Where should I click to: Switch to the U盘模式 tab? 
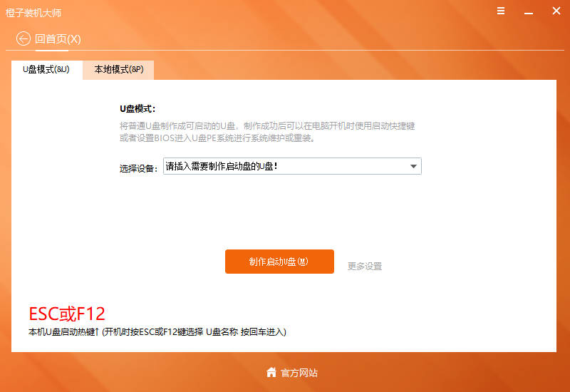point(46,69)
